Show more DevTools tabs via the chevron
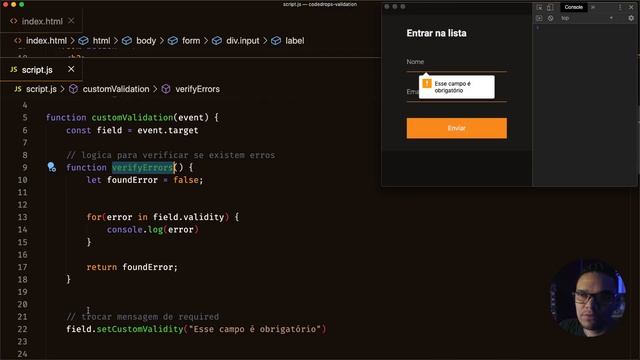The height and width of the screenshot is (360, 640). tap(593, 7)
